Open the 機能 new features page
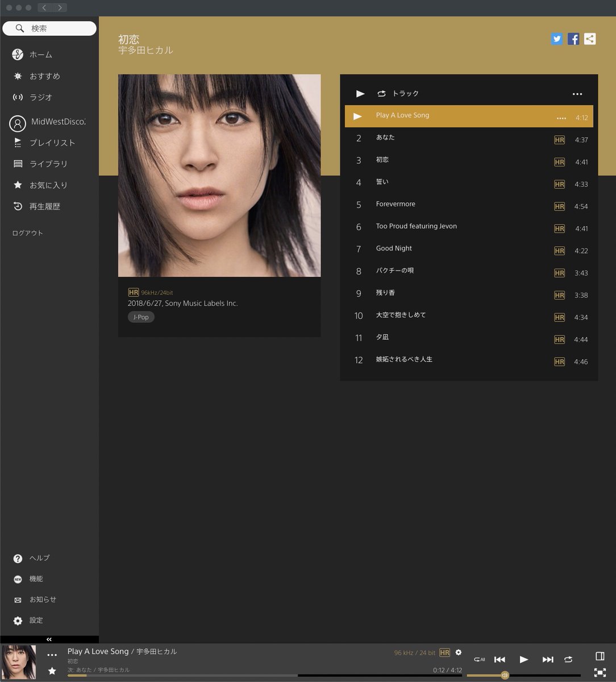Viewport: 616px width, 682px height. point(28,579)
